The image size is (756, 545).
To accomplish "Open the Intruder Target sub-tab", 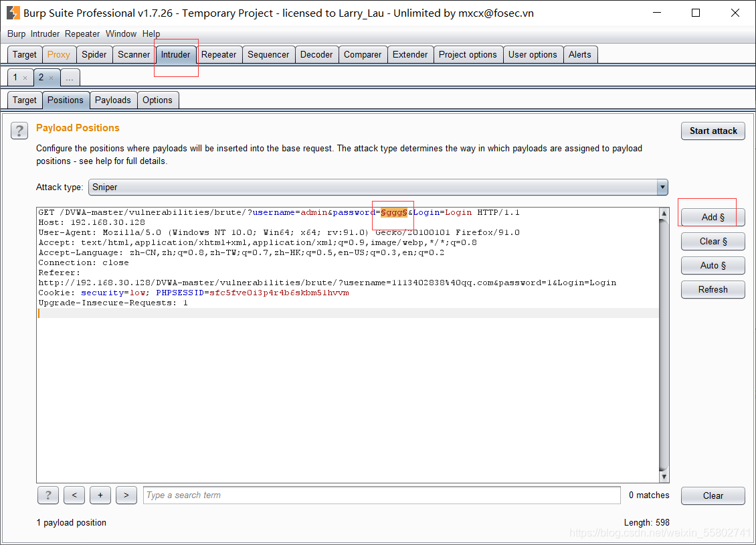I will [x=25, y=100].
